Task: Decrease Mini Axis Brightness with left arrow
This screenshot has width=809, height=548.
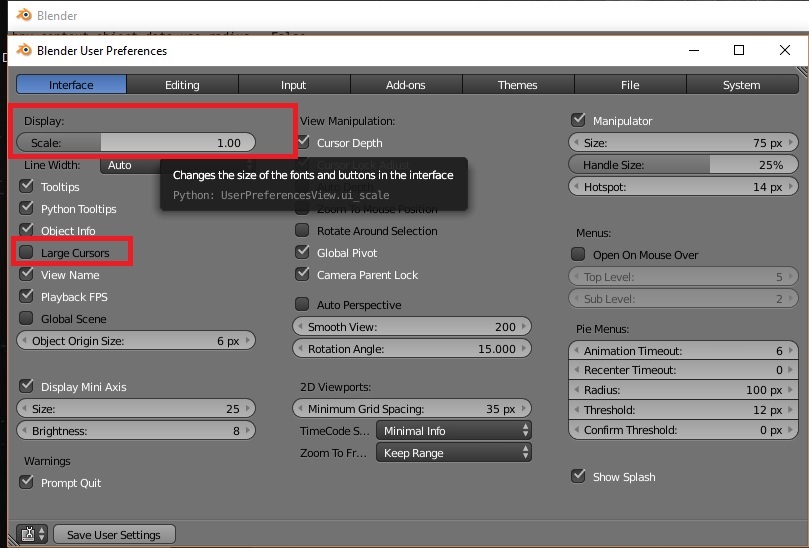Action: tap(24, 431)
